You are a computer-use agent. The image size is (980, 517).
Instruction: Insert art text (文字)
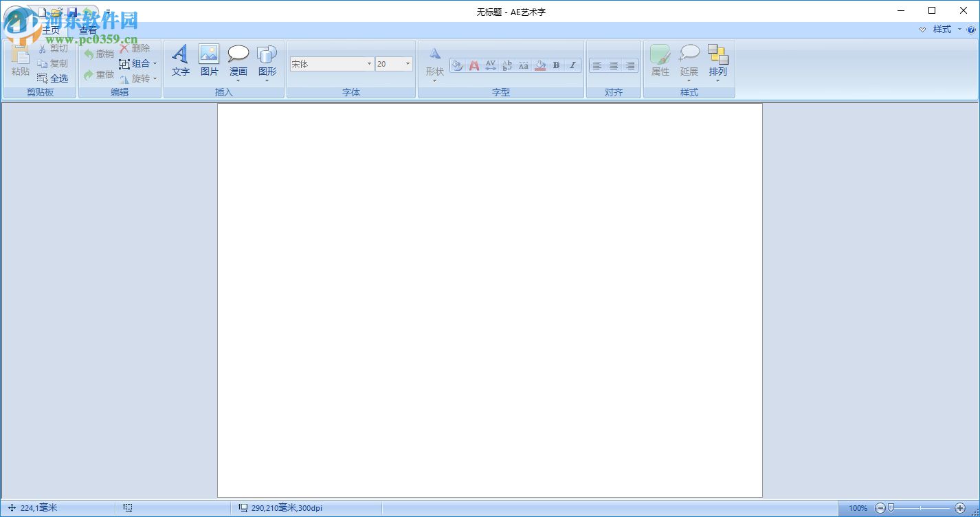click(x=180, y=61)
